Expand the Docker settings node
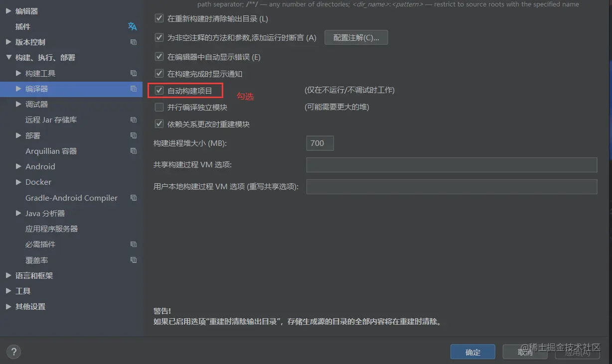 coord(18,182)
